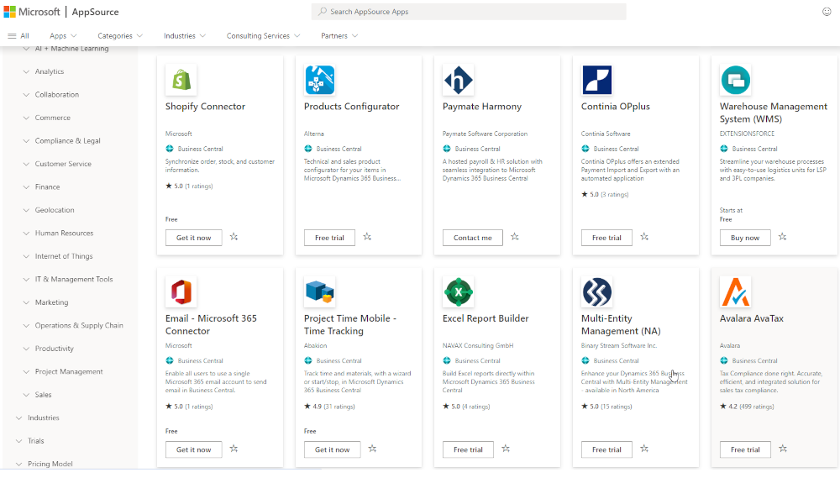Click Buy now for Warehouse Management System

[x=745, y=238]
